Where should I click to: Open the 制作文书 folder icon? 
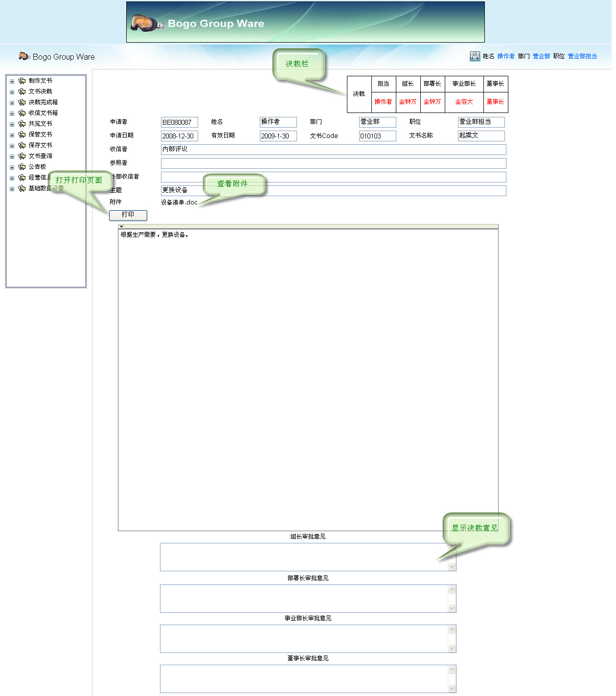[x=22, y=81]
